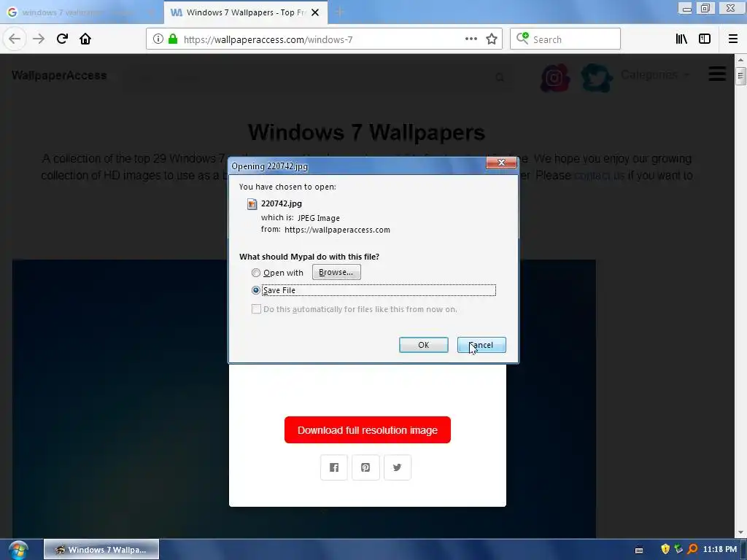Click the Browse... button
Image resolution: width=747 pixels, height=560 pixels.
click(x=336, y=273)
